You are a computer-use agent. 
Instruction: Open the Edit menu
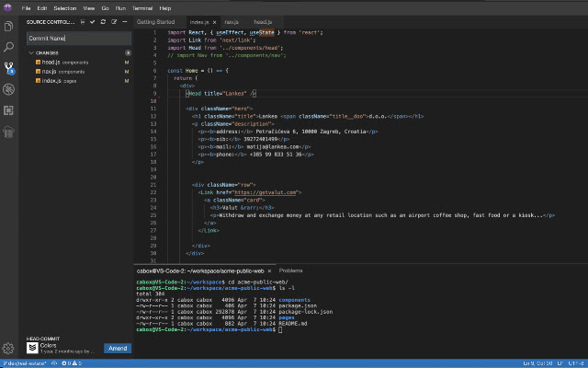(42, 8)
